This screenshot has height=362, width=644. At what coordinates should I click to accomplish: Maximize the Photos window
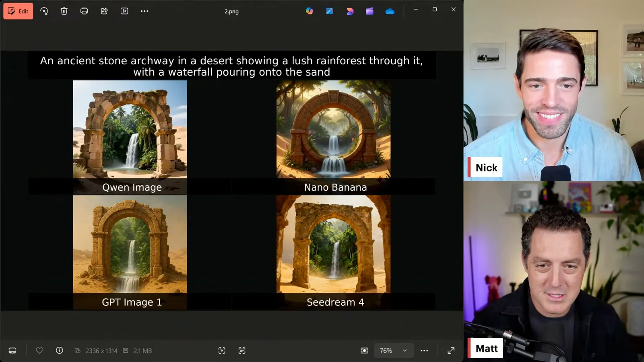(x=435, y=9)
